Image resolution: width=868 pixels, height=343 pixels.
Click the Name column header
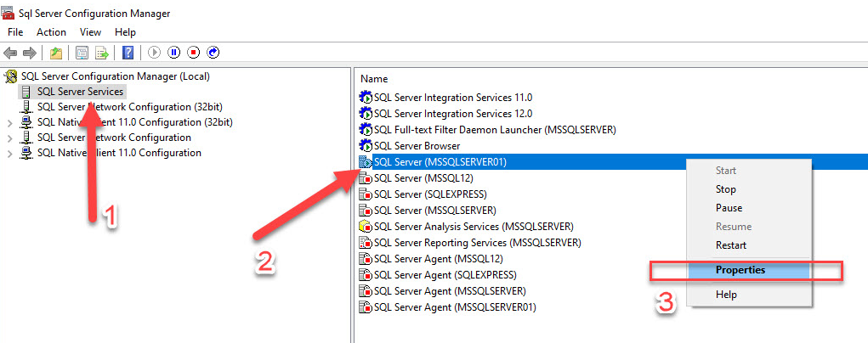coord(374,79)
